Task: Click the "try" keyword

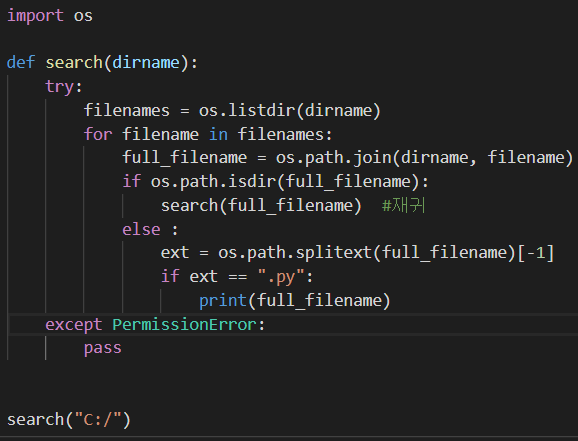Action: pos(60,87)
